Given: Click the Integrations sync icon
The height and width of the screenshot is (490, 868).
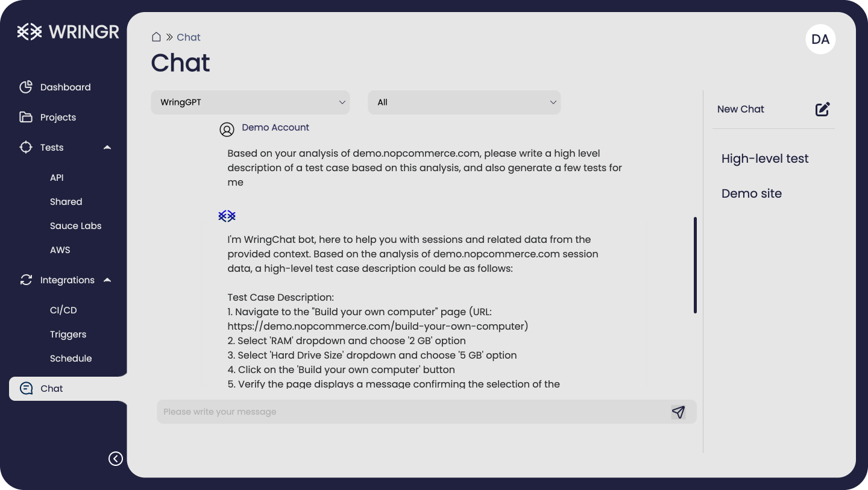Looking at the screenshot, I should (26, 280).
